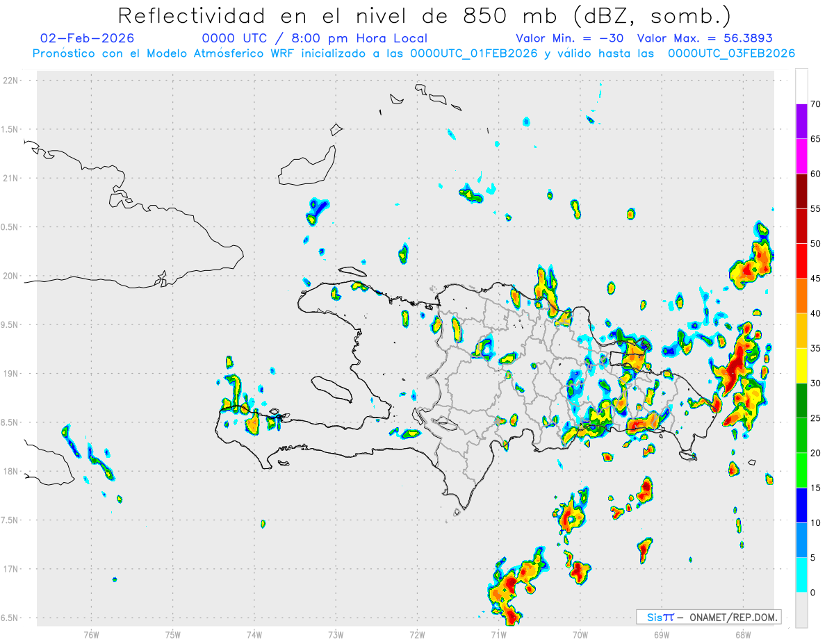
Task: Select the colorbar value label '50'
Action: tap(816, 244)
